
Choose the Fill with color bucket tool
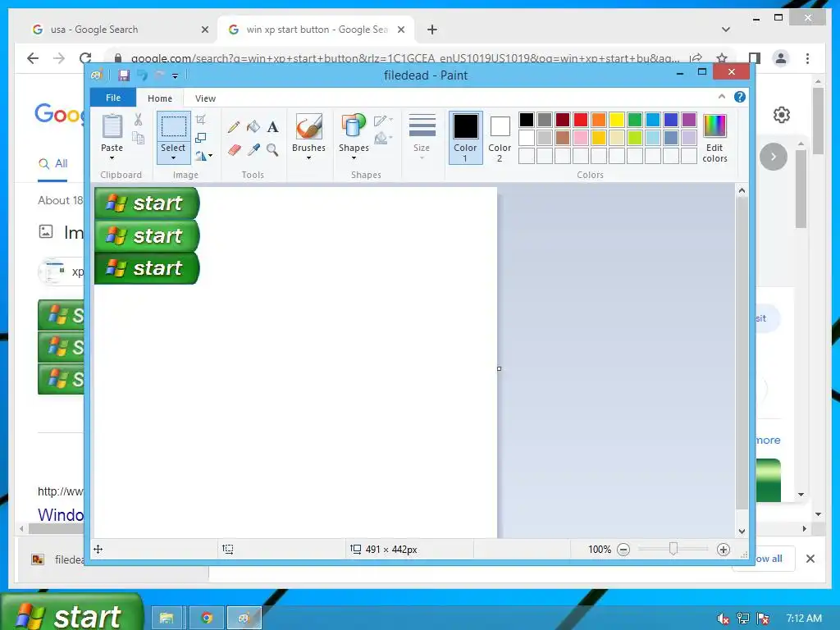253,127
